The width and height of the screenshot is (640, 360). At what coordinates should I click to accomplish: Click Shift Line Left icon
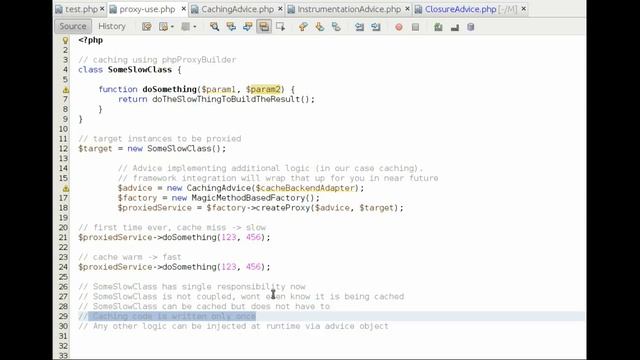coord(359,27)
